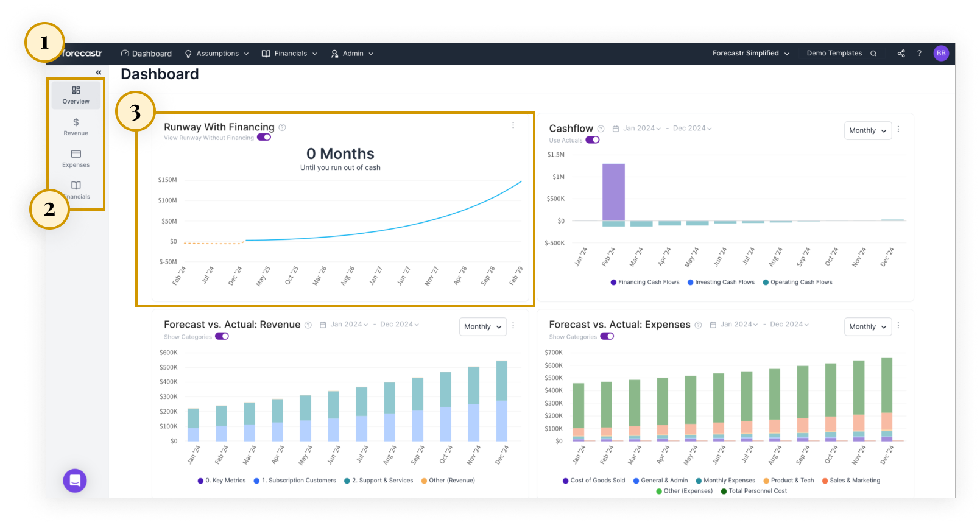Screen dimensions: 980x525
Task: Toggle Show Categories for Expenses chart
Action: (x=607, y=336)
